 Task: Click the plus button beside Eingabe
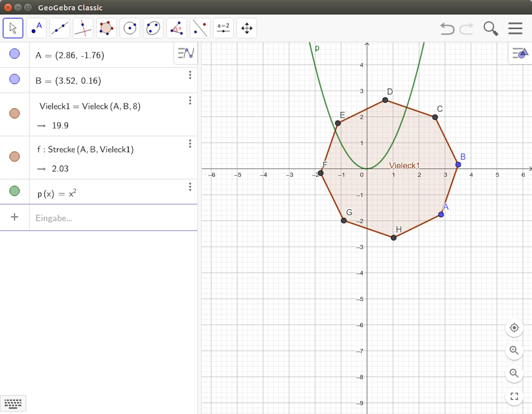pyautogui.click(x=15, y=217)
